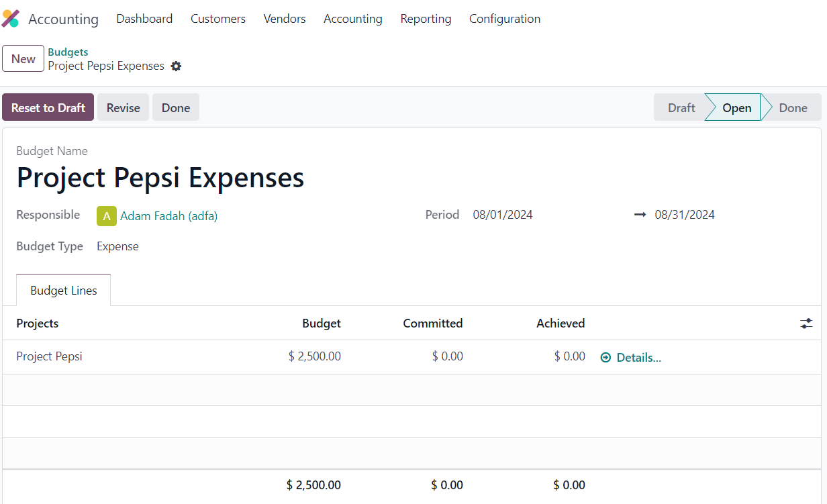This screenshot has width=827, height=504.
Task: Open Adam Fadah (adfa) responsible link
Action: pyautogui.click(x=169, y=216)
